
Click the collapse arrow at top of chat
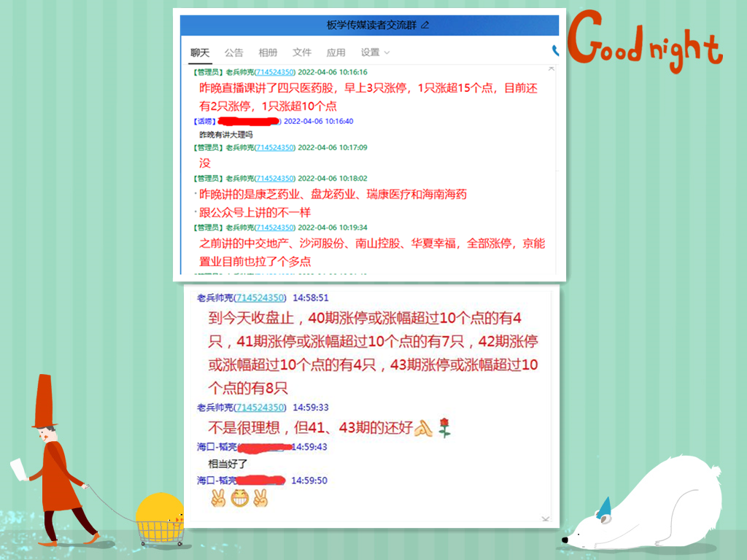(551, 69)
